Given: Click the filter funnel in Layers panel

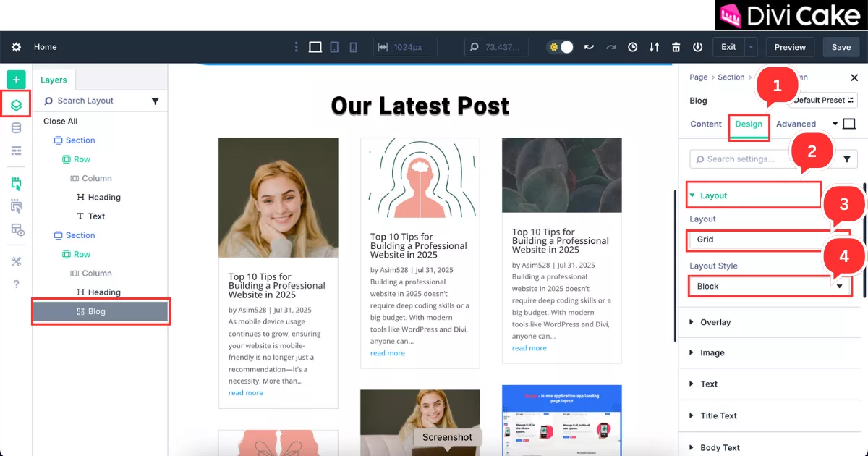Looking at the screenshot, I should (155, 101).
